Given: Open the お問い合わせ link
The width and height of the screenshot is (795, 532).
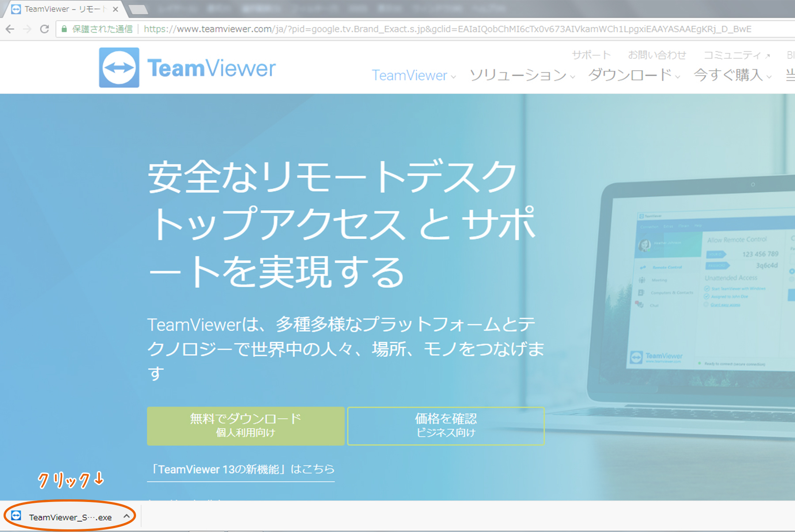Looking at the screenshot, I should pos(657,55).
